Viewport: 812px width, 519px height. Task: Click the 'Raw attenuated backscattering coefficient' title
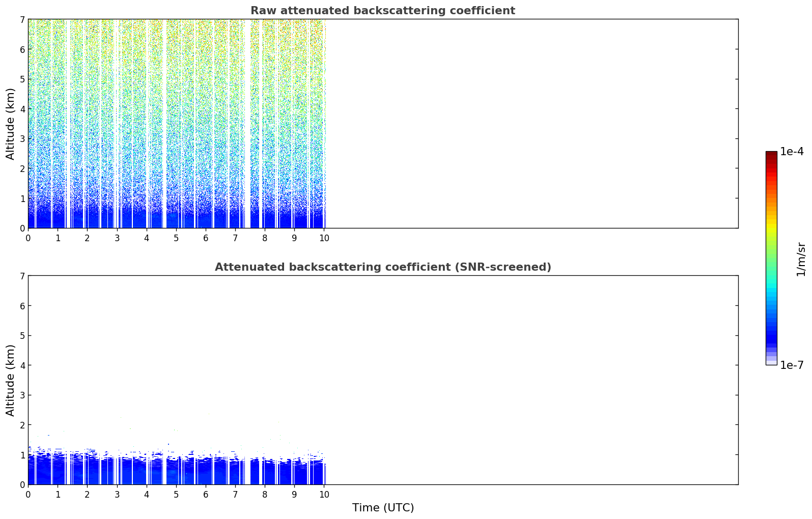click(382, 11)
